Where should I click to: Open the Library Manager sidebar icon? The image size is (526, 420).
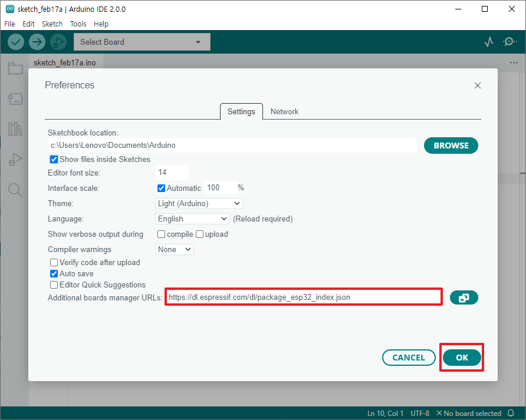point(15,129)
